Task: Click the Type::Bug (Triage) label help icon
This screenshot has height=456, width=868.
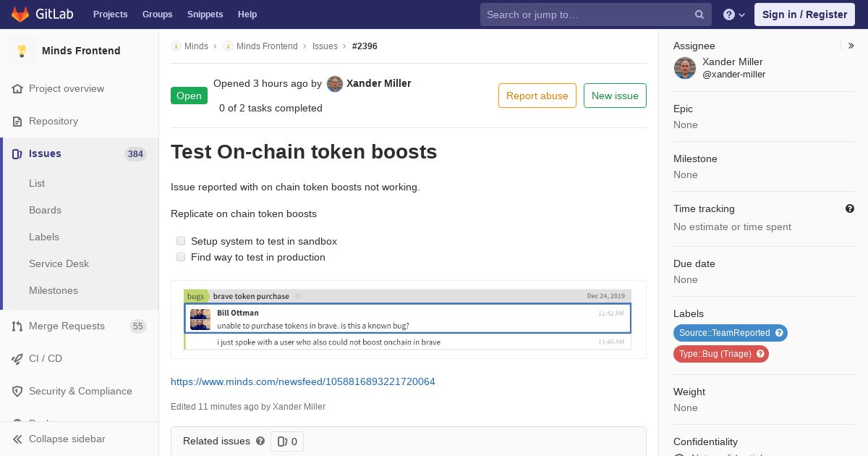Action: [x=760, y=354]
